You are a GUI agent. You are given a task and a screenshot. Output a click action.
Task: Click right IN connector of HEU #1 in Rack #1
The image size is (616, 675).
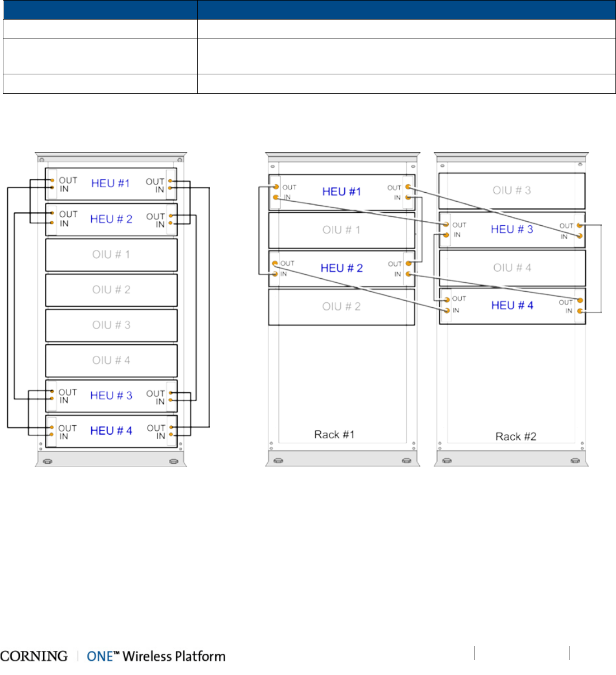point(408,197)
